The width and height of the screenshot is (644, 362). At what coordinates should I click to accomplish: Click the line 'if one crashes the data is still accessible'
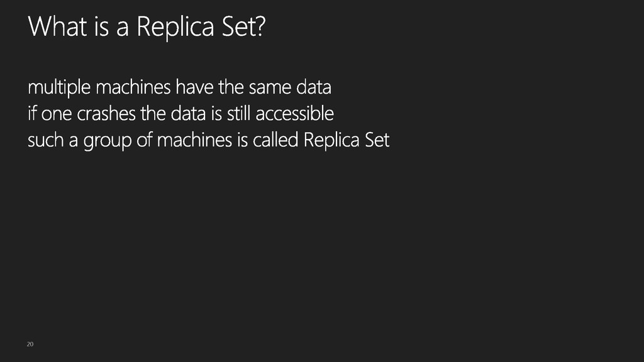(x=180, y=114)
